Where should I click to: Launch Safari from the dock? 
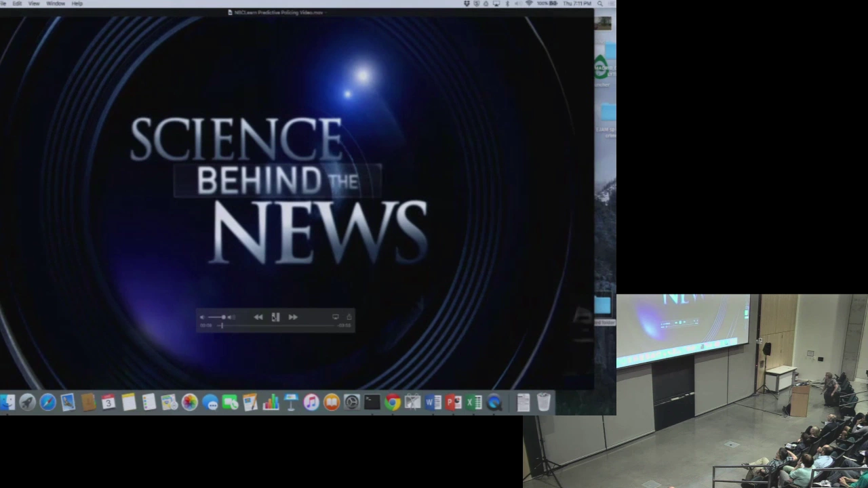coord(47,402)
